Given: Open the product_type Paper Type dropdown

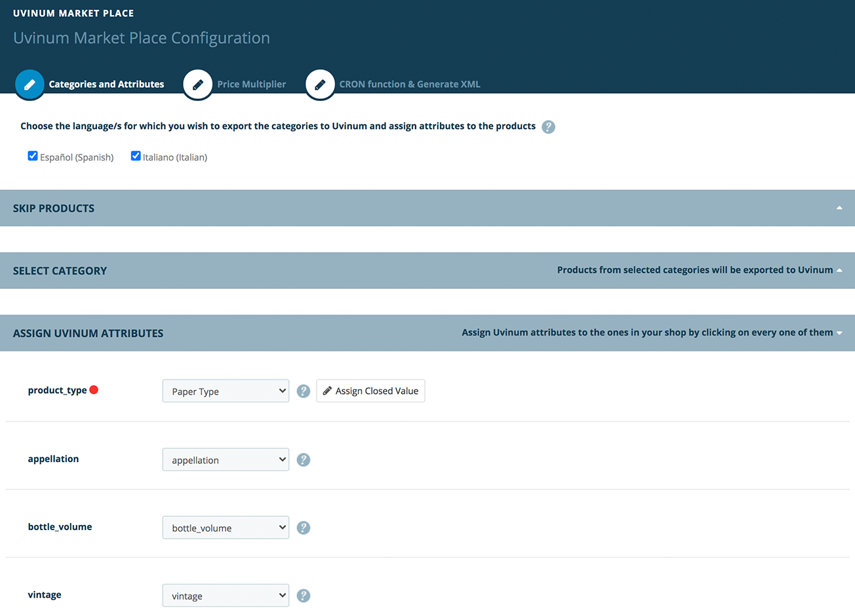Looking at the screenshot, I should [226, 391].
